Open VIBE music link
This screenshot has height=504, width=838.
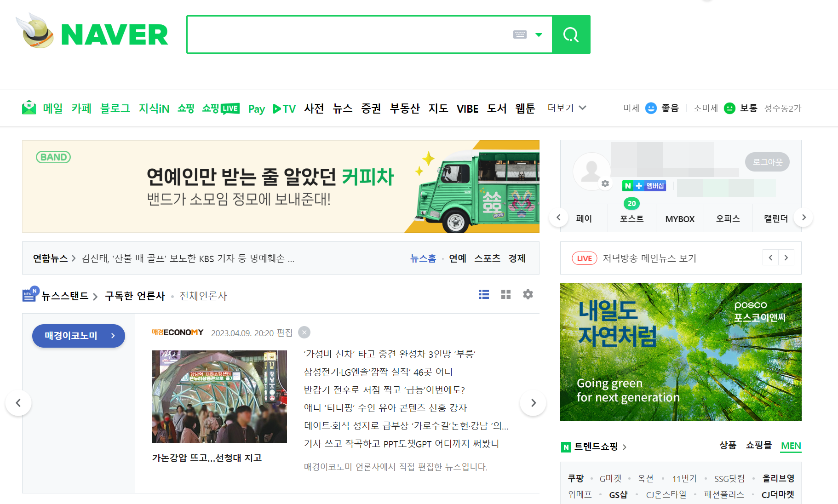pos(467,109)
